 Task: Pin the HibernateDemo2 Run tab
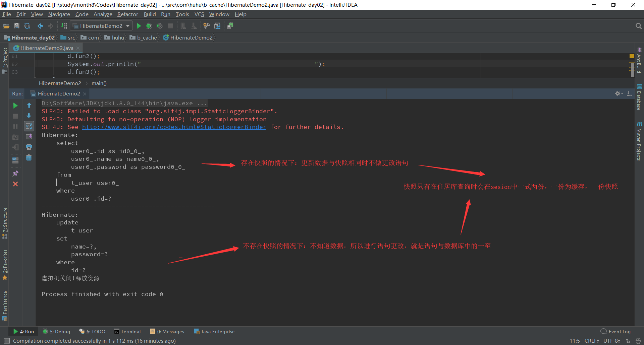coord(15,174)
